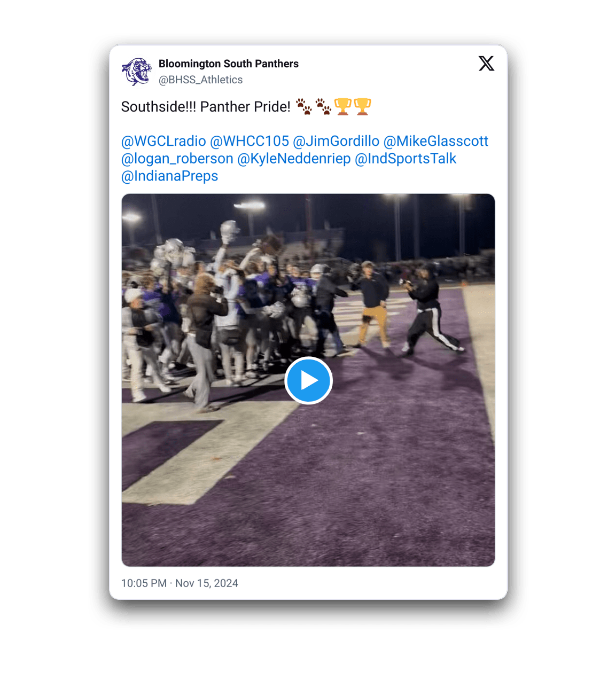This screenshot has height=688, width=616.
Task: Visit the @BHSS_Athletics handle
Action: 200,80
